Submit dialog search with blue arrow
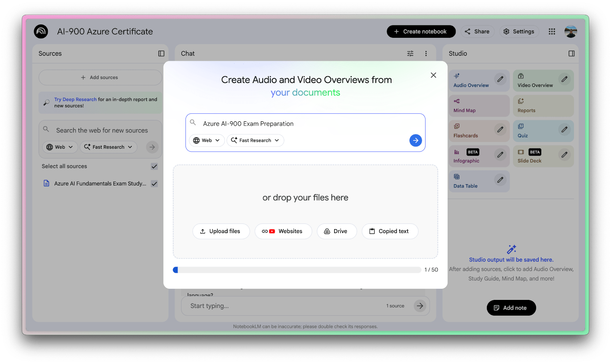The width and height of the screenshot is (611, 364). point(415,140)
